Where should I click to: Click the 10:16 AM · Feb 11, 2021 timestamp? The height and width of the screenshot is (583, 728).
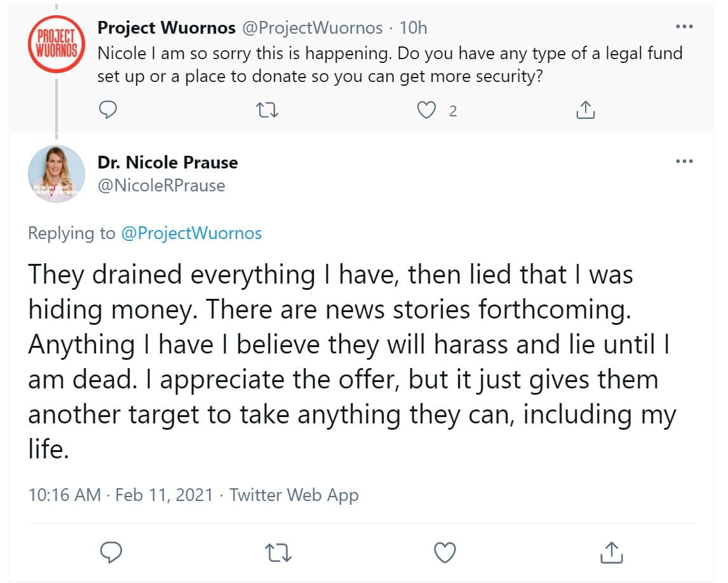click(x=121, y=495)
